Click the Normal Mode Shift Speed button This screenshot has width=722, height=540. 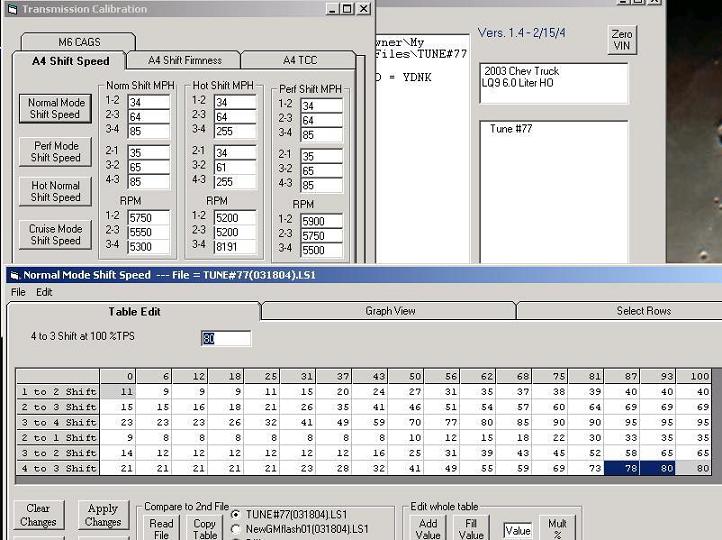click(55, 109)
